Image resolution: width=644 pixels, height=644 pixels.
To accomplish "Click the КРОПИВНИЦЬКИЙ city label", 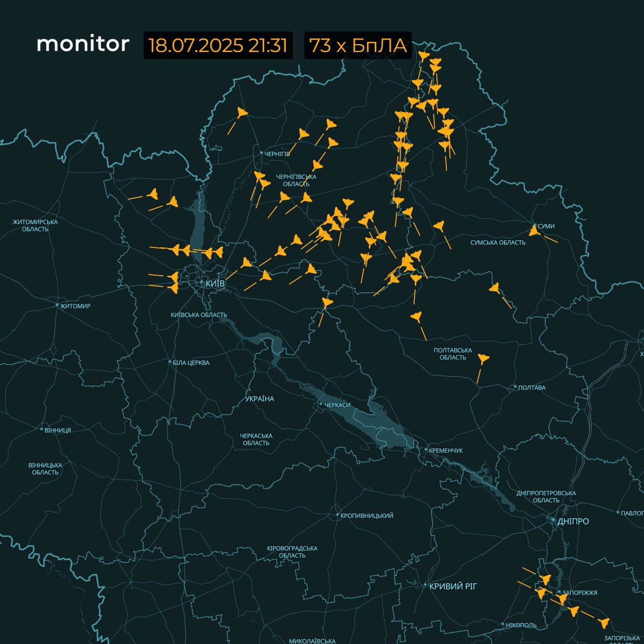I will [x=367, y=516].
